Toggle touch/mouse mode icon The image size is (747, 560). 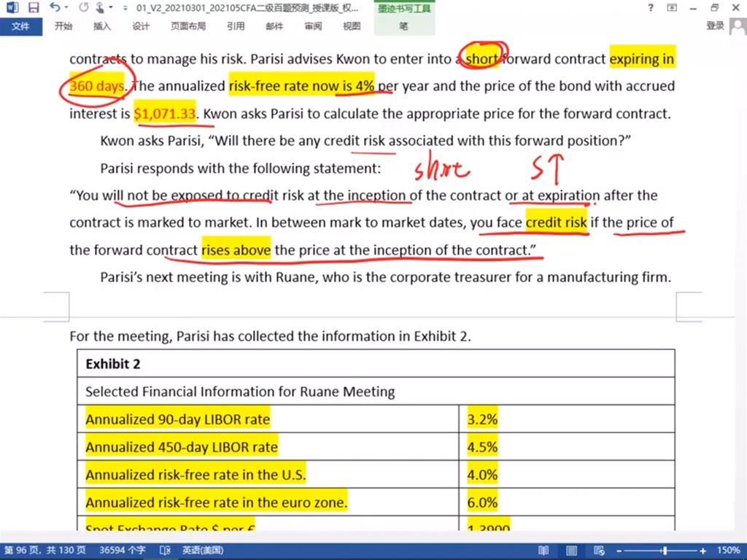(100, 7)
